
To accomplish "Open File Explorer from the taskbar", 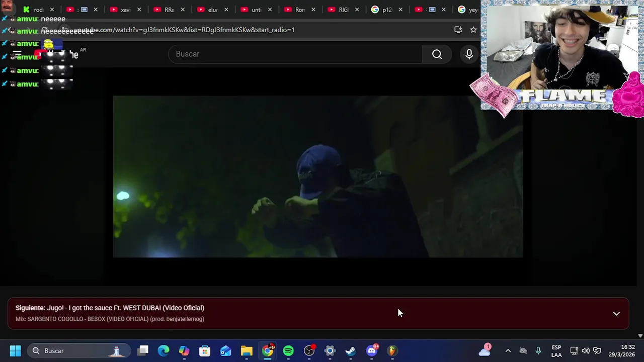I will coord(247,350).
